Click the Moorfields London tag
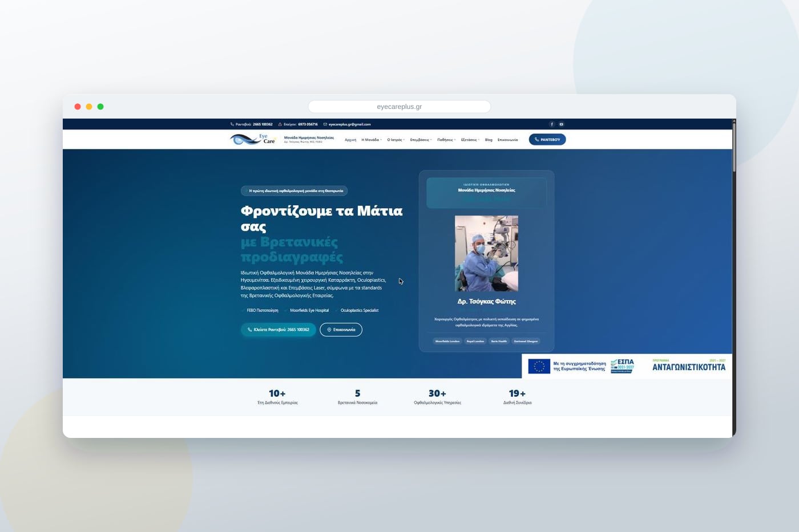799x532 pixels. (x=447, y=341)
